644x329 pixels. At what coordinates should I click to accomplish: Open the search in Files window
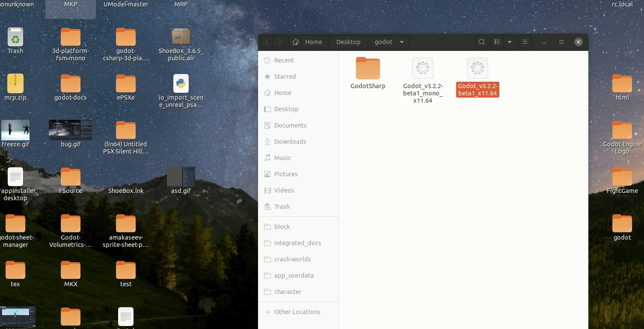481,42
